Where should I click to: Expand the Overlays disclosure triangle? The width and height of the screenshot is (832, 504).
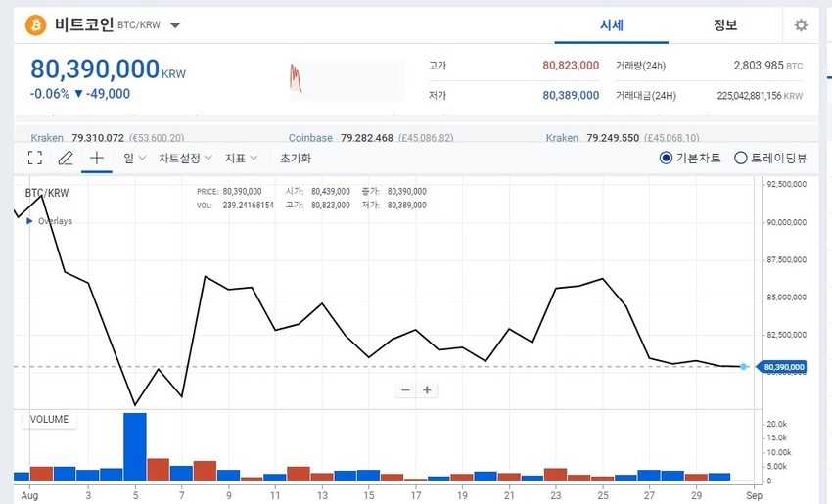[x=29, y=221]
